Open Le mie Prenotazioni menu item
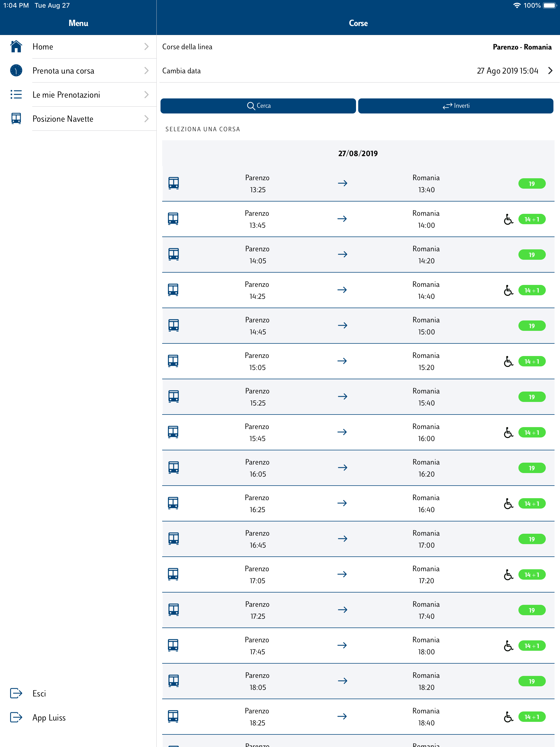The image size is (560, 747). (66, 95)
